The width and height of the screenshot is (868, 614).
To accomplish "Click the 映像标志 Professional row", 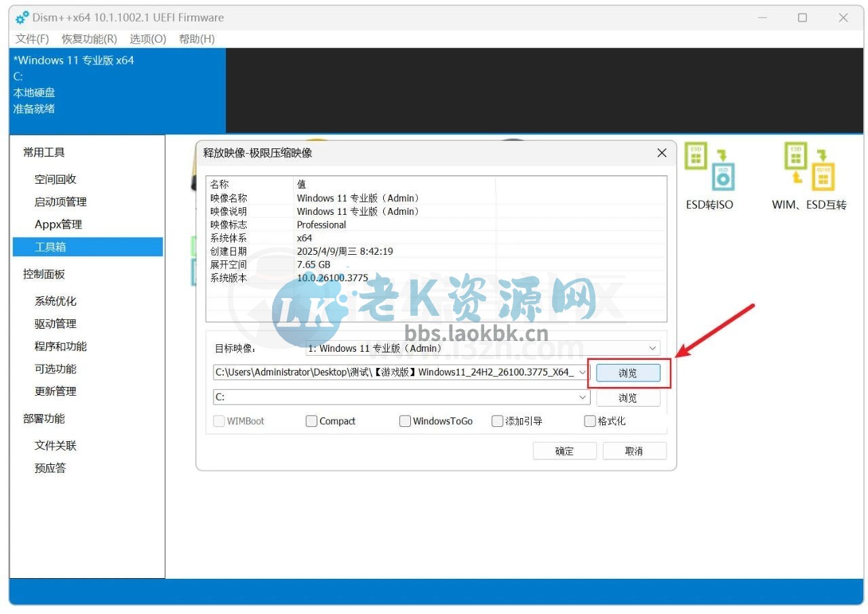I will click(436, 224).
